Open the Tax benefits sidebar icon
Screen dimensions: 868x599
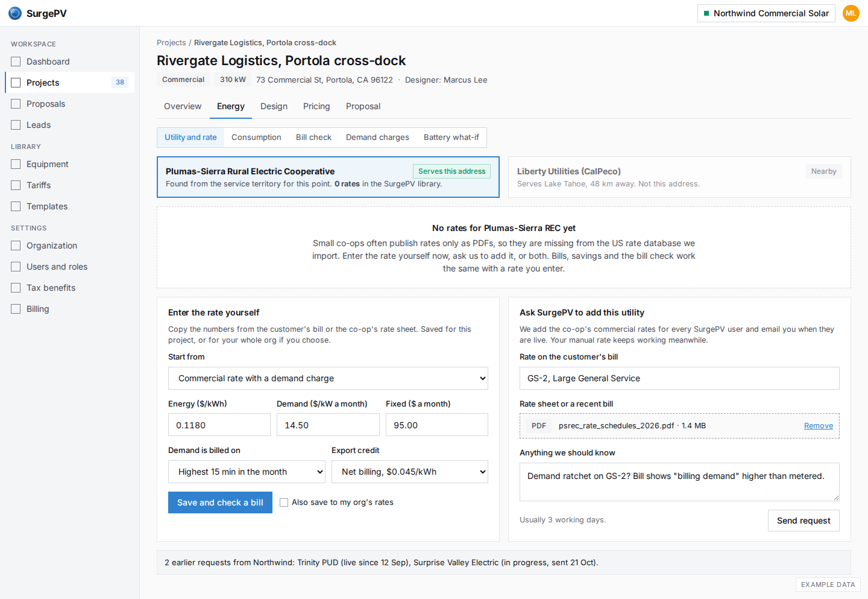[x=16, y=288]
